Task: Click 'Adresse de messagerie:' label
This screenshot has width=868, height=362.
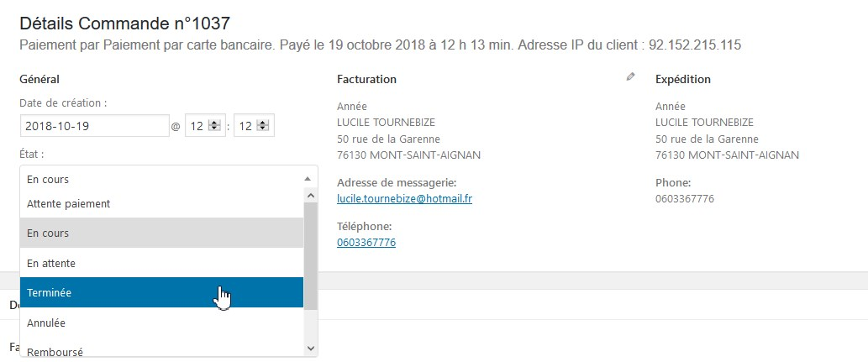Action: [x=397, y=182]
